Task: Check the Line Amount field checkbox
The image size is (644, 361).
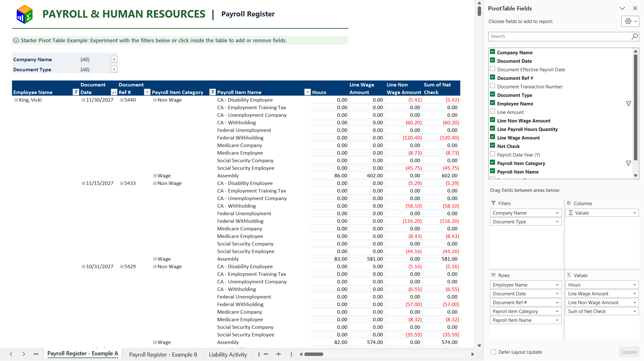Action: coord(492,111)
